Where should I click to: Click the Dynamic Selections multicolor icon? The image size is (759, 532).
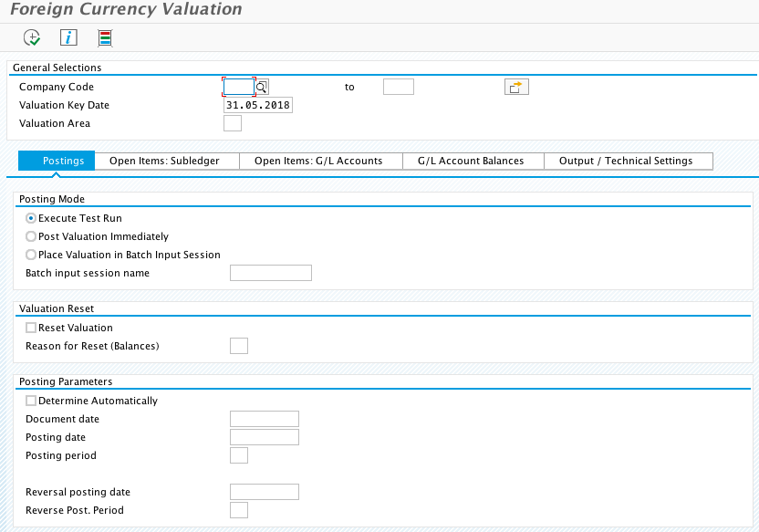click(x=105, y=37)
